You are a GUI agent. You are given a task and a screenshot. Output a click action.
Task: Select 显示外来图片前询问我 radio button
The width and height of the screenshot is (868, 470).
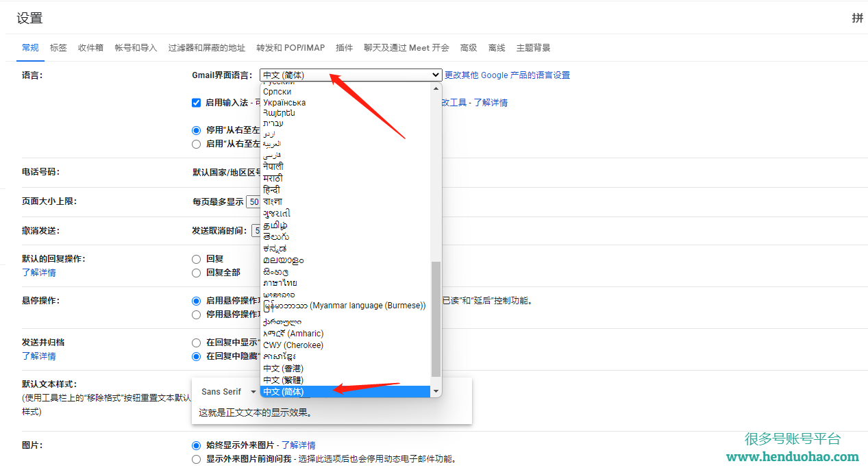tap(197, 459)
